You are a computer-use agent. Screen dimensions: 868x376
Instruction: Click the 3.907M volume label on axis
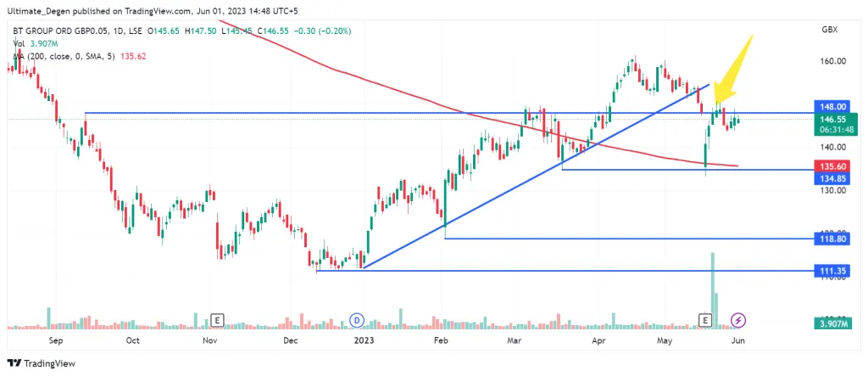(833, 324)
